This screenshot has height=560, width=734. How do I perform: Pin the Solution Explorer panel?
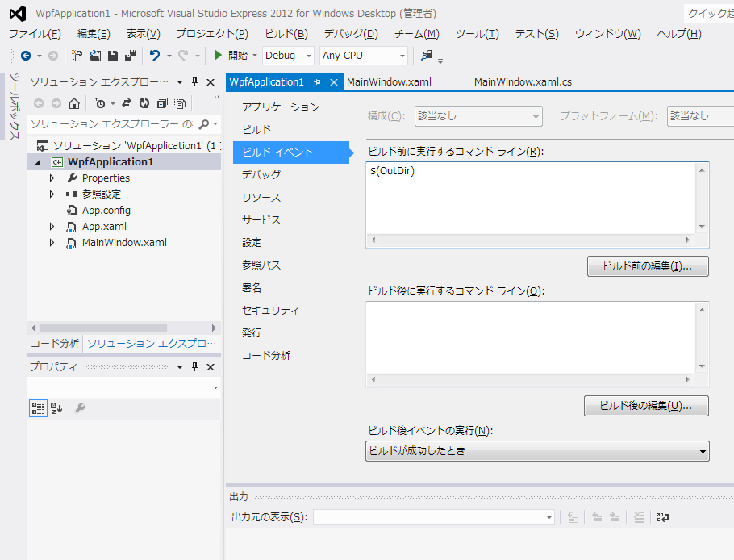tap(194, 82)
